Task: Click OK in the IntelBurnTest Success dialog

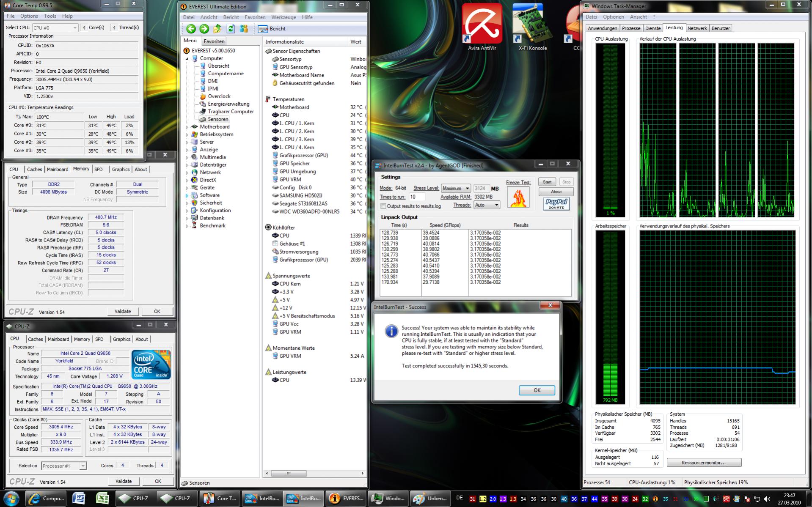Action: point(537,390)
